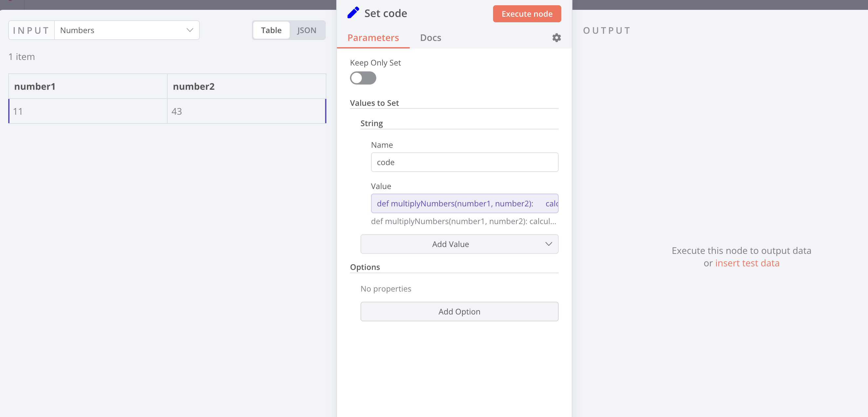Click the table cell showing 11
This screenshot has height=417, width=868.
(x=88, y=111)
